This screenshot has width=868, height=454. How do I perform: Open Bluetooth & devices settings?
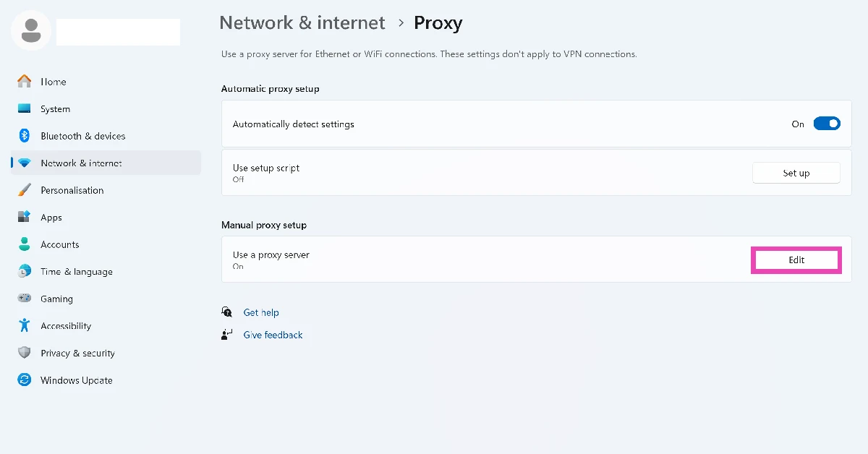click(82, 136)
